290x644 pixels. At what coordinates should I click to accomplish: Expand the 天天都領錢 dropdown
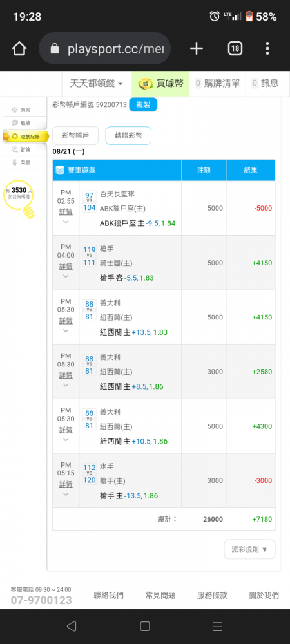97,84
